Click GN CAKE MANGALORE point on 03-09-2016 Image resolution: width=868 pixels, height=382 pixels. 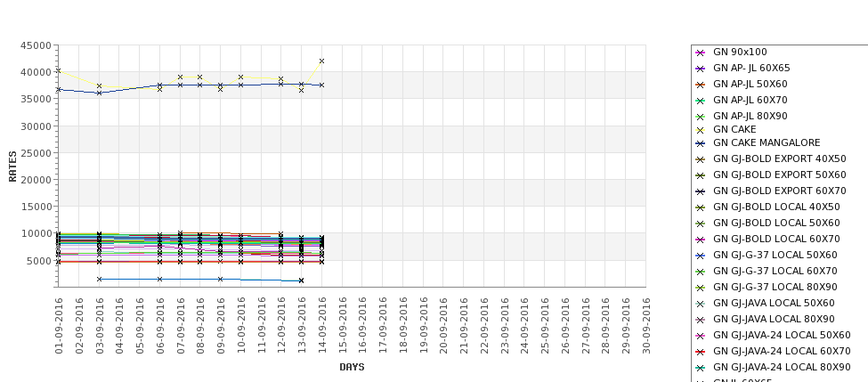click(x=99, y=93)
